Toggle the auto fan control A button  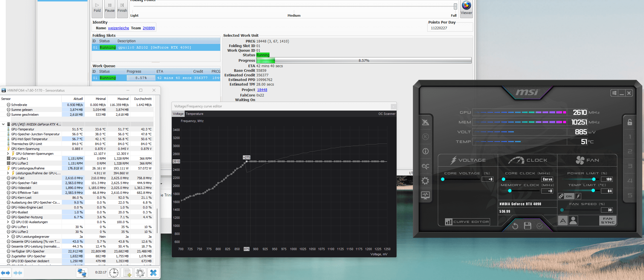(x=563, y=221)
